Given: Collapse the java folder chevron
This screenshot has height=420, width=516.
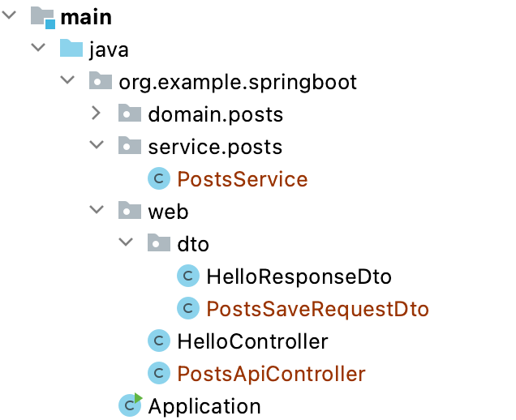Looking at the screenshot, I should (x=38, y=47).
